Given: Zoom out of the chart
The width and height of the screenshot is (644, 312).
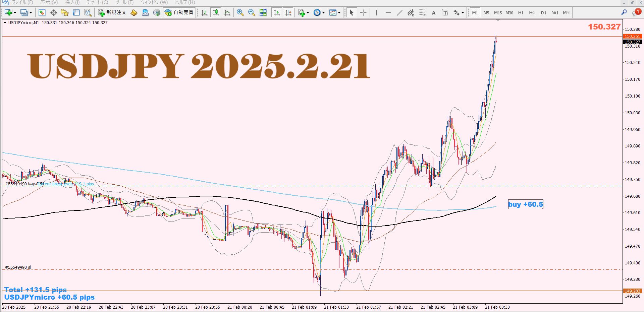Looking at the screenshot, I should coord(252,13).
